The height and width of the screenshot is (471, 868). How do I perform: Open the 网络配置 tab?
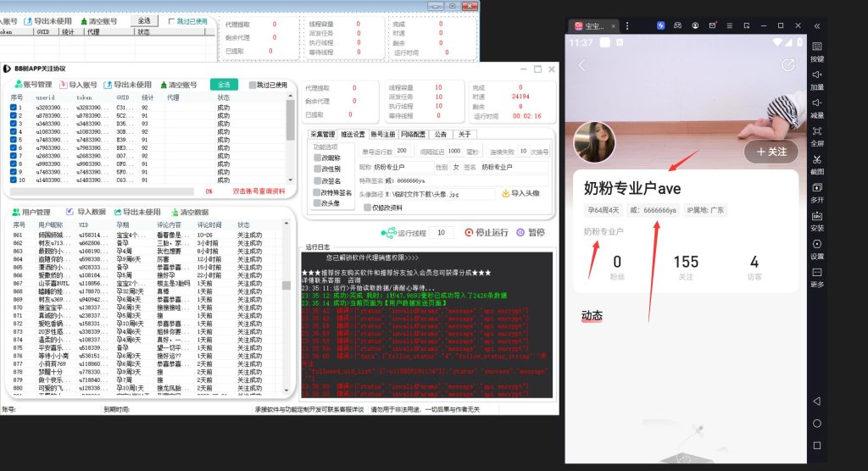(x=412, y=134)
